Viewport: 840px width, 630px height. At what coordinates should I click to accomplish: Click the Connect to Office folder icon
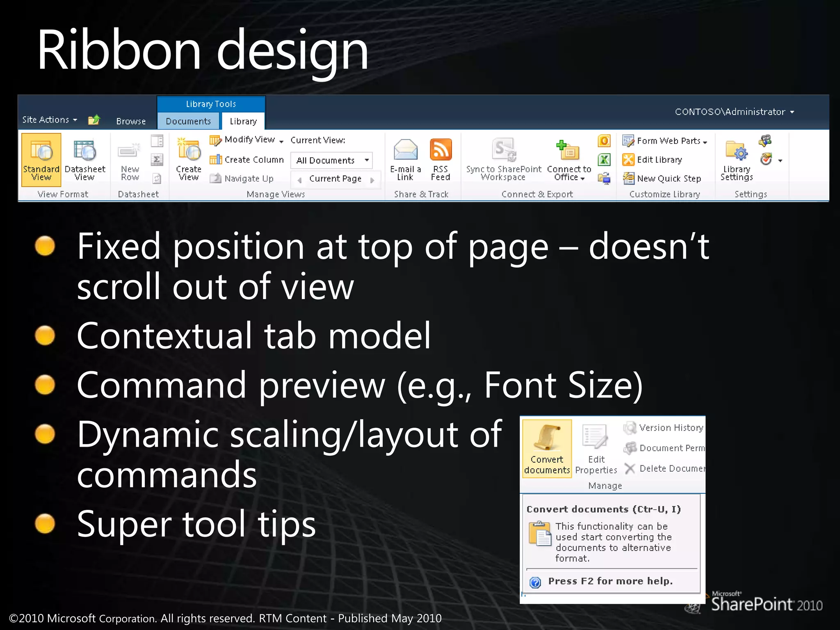pyautogui.click(x=568, y=151)
